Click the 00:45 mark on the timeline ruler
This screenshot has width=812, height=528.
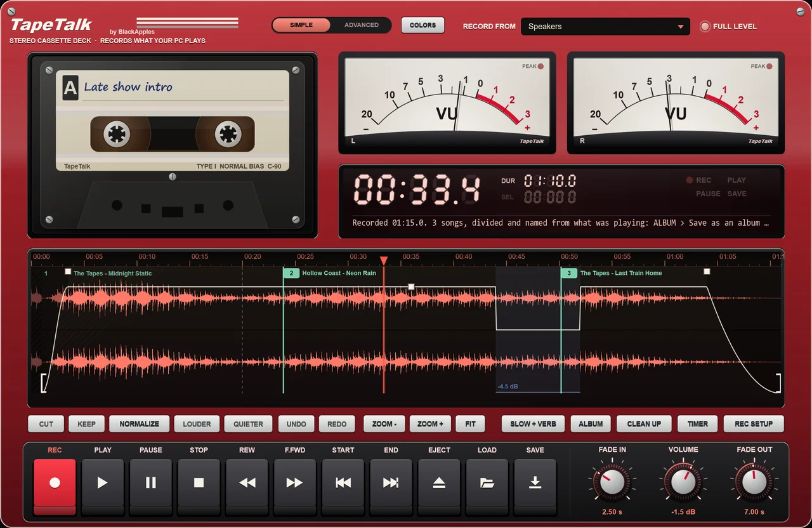pos(516,257)
